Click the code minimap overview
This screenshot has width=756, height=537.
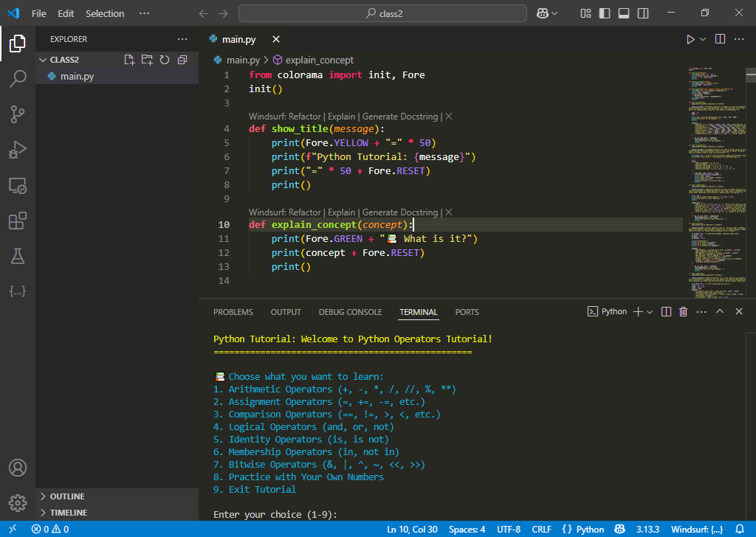tap(716, 182)
